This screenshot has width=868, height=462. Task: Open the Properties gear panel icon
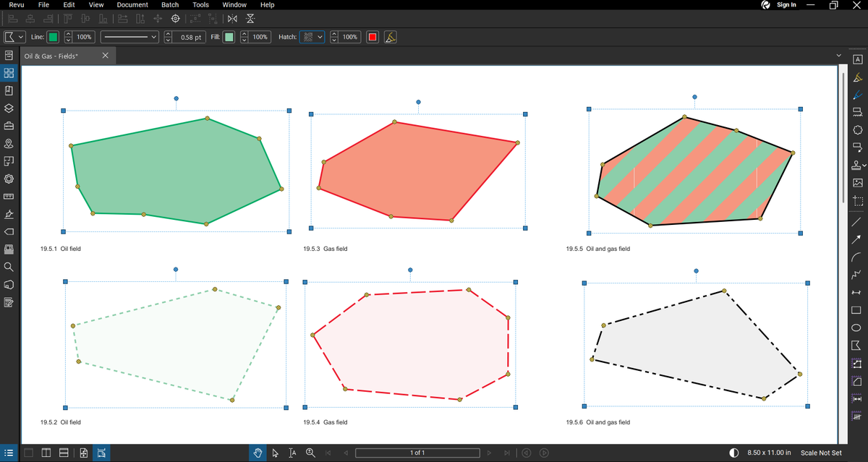9,179
